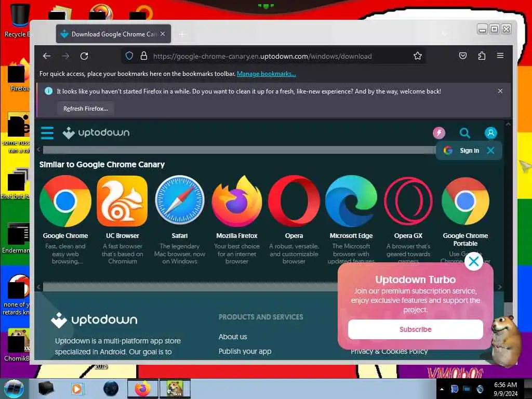View site security padlock info
532x399 pixels.
144,56
